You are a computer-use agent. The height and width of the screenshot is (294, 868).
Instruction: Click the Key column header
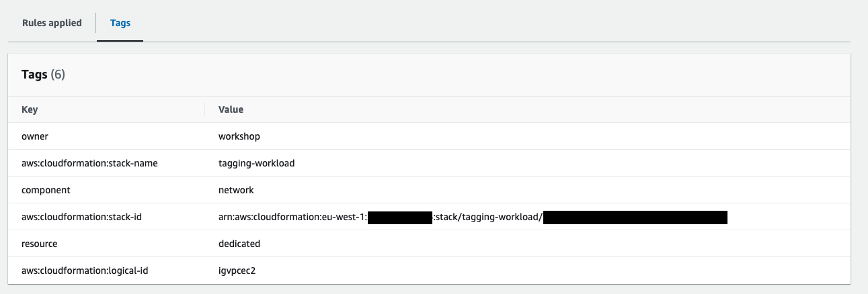point(30,109)
